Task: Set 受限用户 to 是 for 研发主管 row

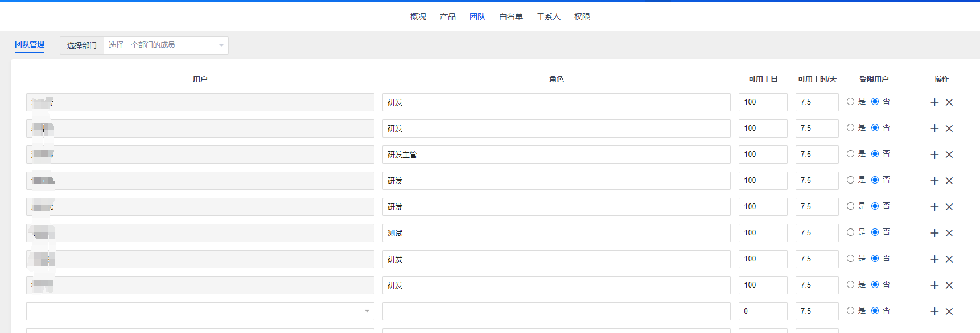Action: 850,154
